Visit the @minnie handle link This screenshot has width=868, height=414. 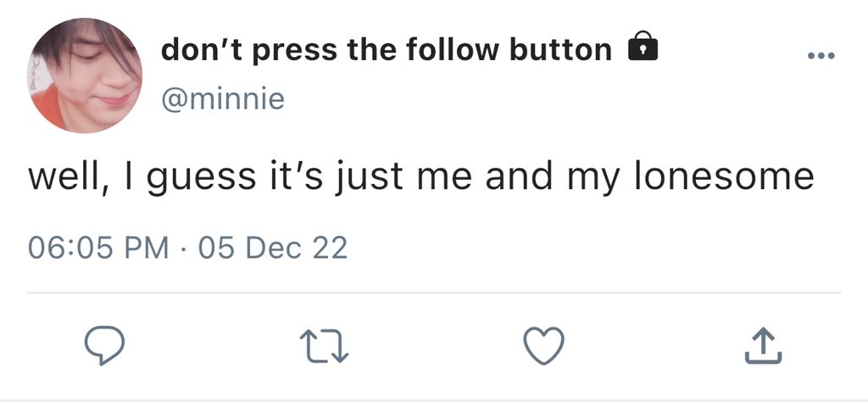pyautogui.click(x=223, y=99)
